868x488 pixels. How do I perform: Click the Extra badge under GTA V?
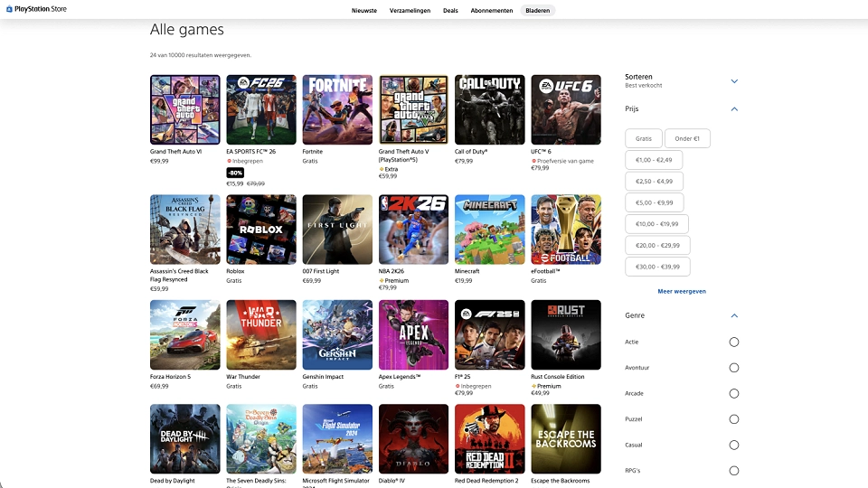[x=389, y=169]
